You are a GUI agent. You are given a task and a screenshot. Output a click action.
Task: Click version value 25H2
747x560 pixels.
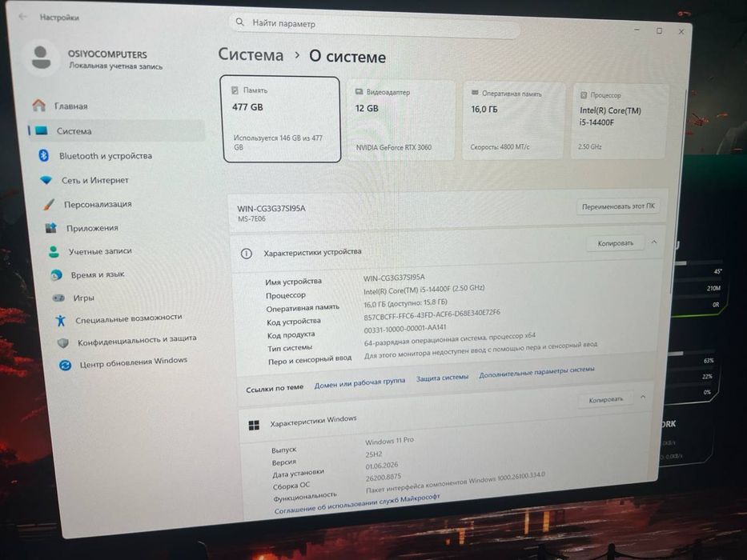tap(374, 454)
